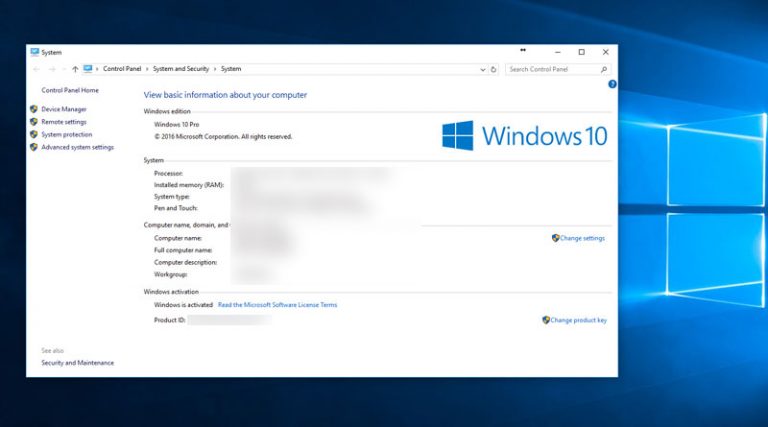The image size is (768, 427).
Task: Click the forward arrow navigation button
Action: pos(52,70)
